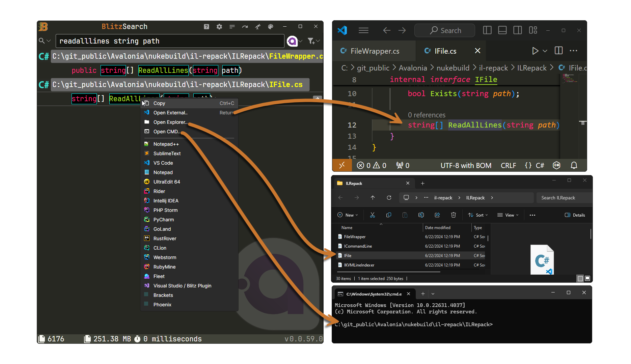Open result with PyCharm
Screen dimensions: 631x364
189,220
